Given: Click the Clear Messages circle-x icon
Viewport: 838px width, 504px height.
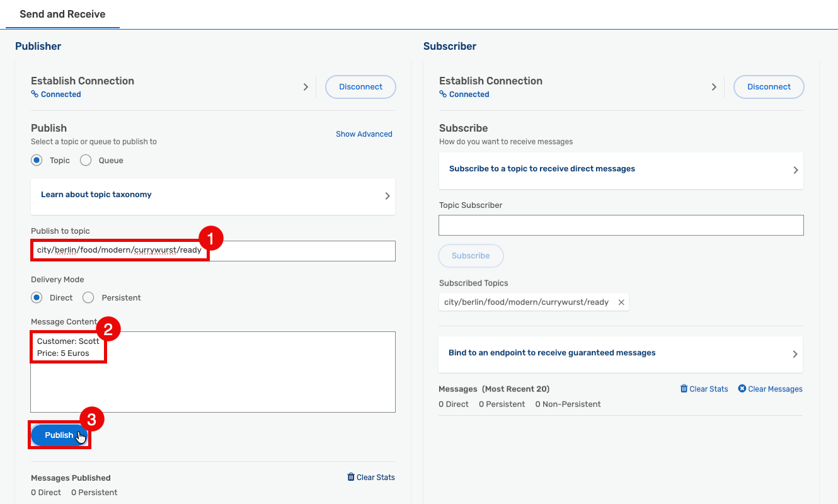Looking at the screenshot, I should coord(742,389).
